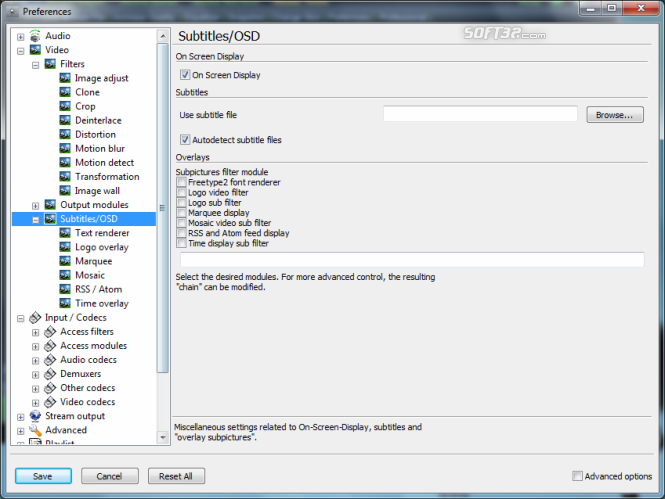Screen dimensions: 665x499
Task: Click the Transformation icon
Action: pyautogui.click(x=65, y=176)
